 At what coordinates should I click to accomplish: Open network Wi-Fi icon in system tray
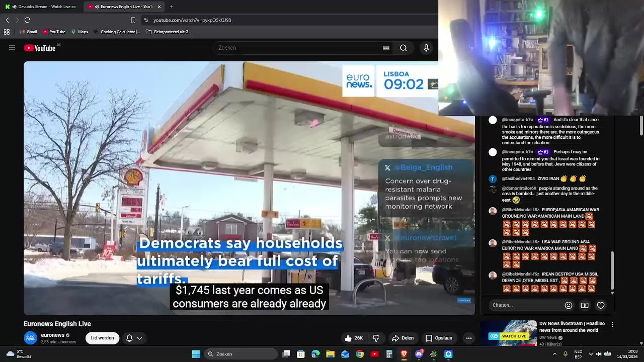point(591,354)
